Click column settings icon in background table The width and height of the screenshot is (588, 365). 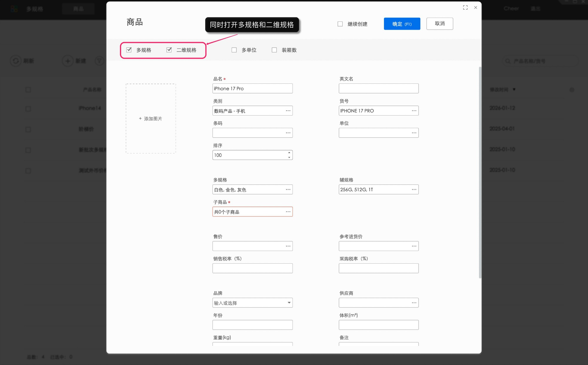tap(572, 90)
